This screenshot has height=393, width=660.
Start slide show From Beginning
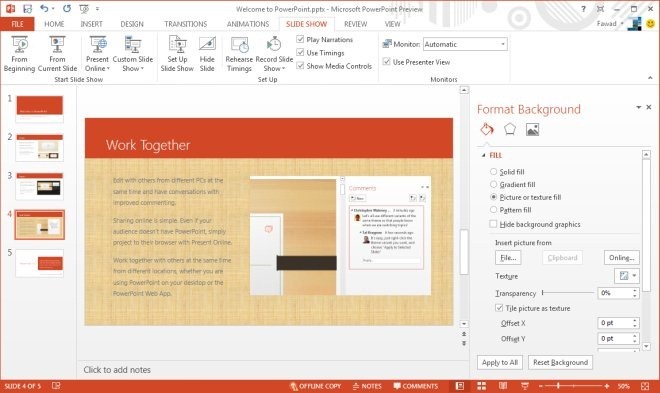click(19, 54)
